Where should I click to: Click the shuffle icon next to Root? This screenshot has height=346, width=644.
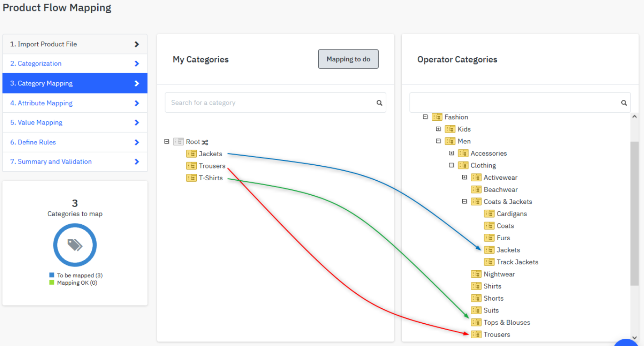point(205,142)
